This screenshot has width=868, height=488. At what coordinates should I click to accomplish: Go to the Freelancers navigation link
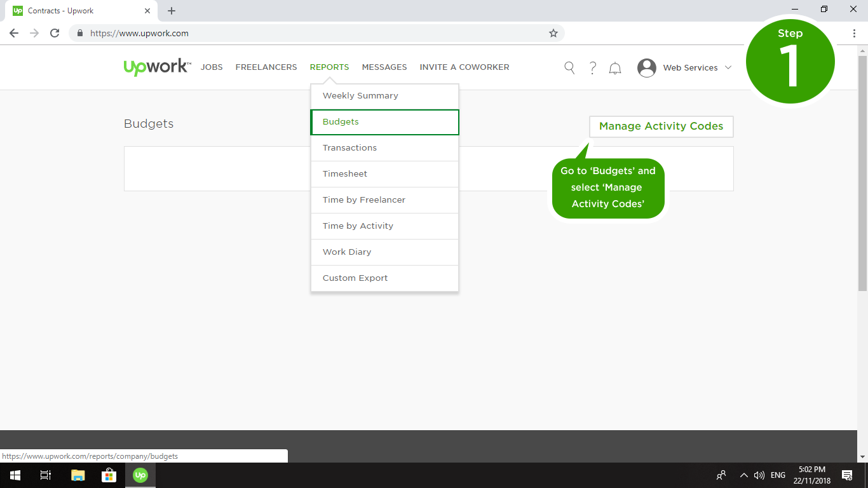[x=266, y=67]
